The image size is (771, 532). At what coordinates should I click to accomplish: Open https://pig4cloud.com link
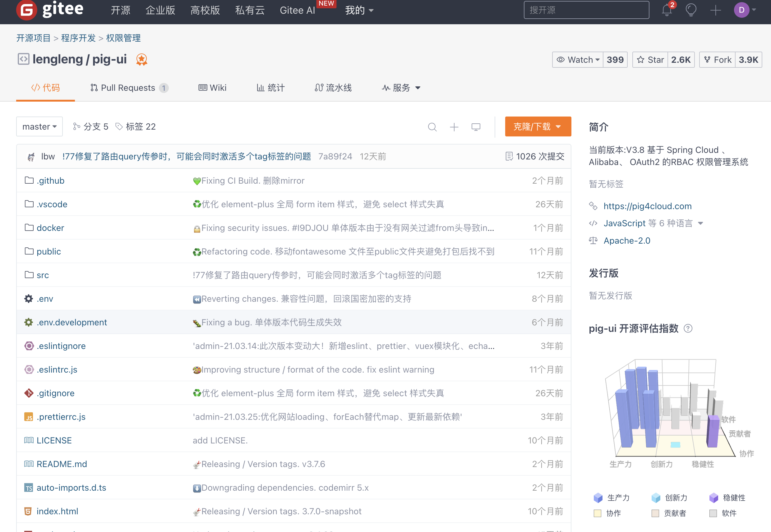(x=647, y=206)
